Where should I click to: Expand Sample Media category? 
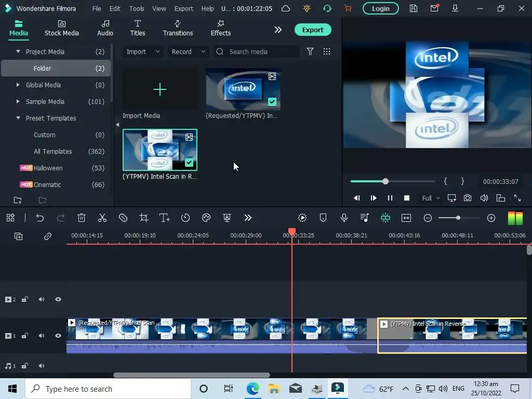pyautogui.click(x=18, y=101)
